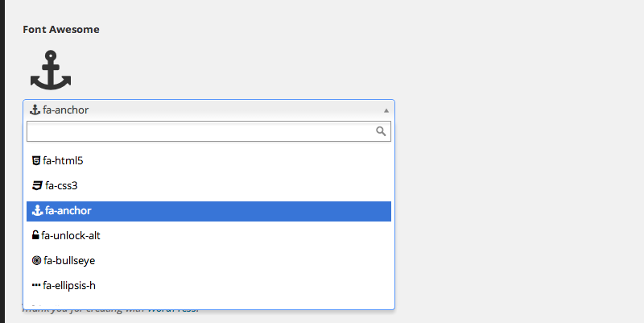Click the dark admin sidebar strip at left
Viewport: 644px width, 323px height.
2,161
